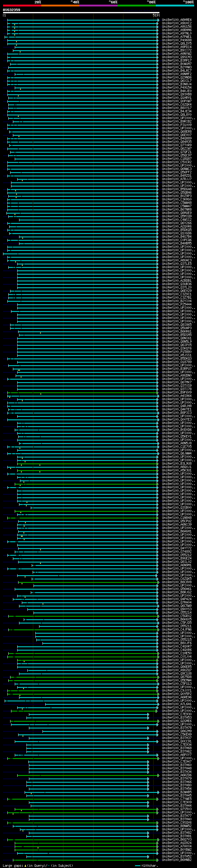Click the purple ~60% identity legend bar

click(x=99, y=6)
